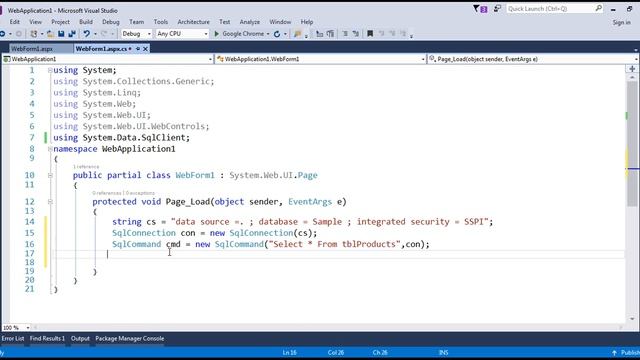Open the Help menu
The width and height of the screenshot is (640, 360).
pos(307,22)
